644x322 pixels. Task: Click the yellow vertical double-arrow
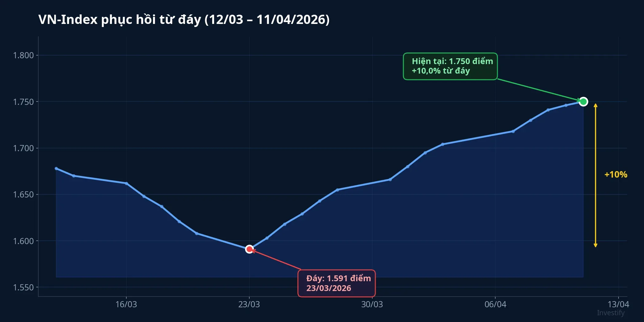(595, 175)
